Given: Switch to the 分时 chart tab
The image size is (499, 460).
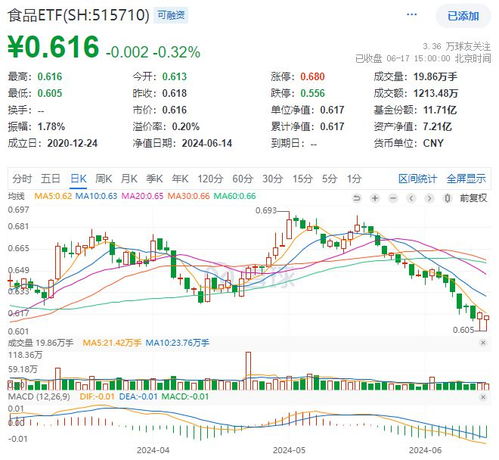Looking at the screenshot, I should point(22,179).
